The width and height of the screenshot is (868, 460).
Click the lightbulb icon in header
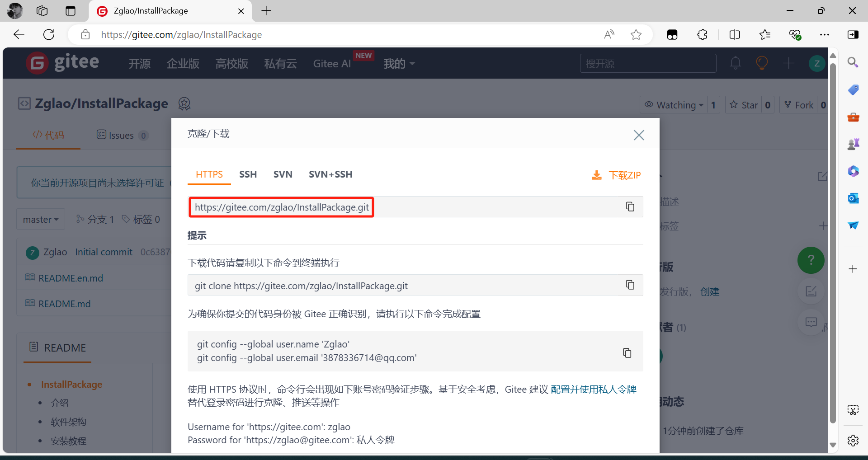pos(762,63)
